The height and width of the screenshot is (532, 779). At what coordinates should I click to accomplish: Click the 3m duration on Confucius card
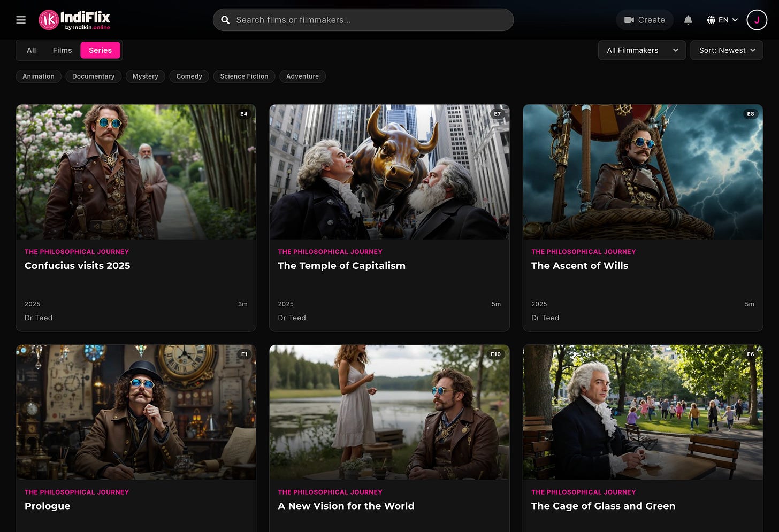243,304
